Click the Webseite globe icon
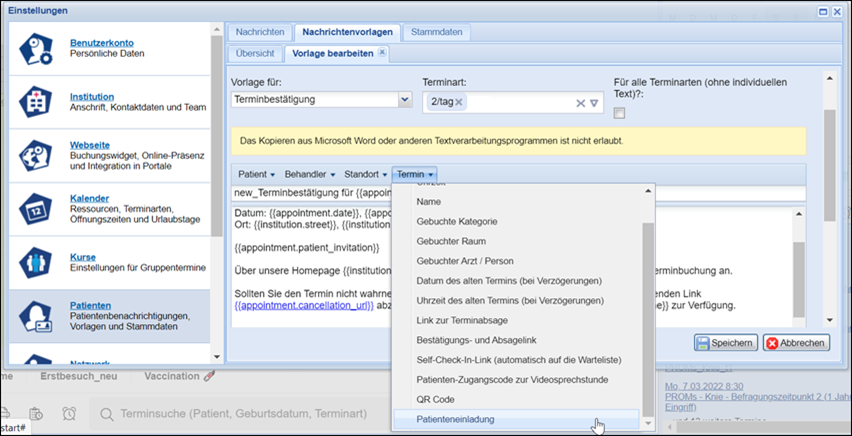 click(x=35, y=155)
